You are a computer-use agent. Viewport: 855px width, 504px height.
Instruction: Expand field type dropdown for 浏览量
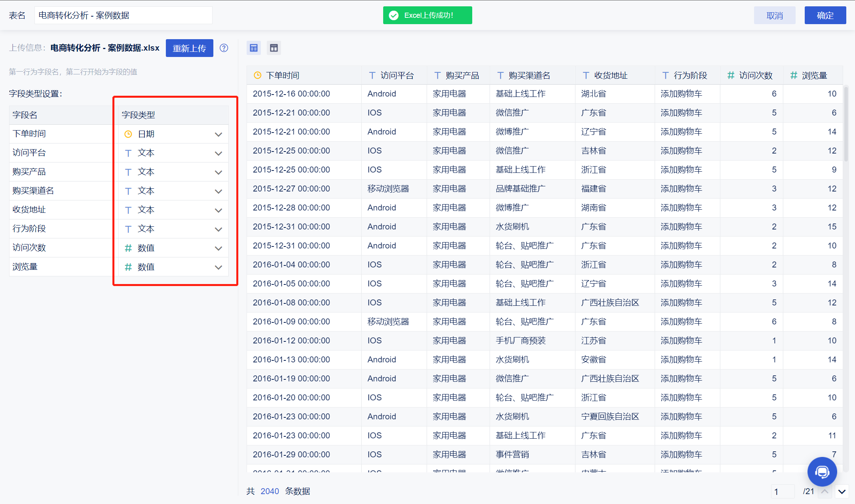(x=218, y=267)
